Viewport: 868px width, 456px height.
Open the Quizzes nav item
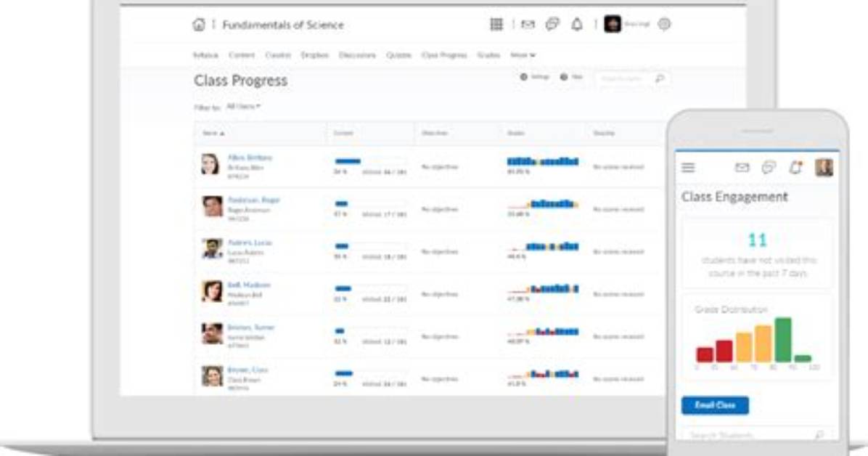398,55
